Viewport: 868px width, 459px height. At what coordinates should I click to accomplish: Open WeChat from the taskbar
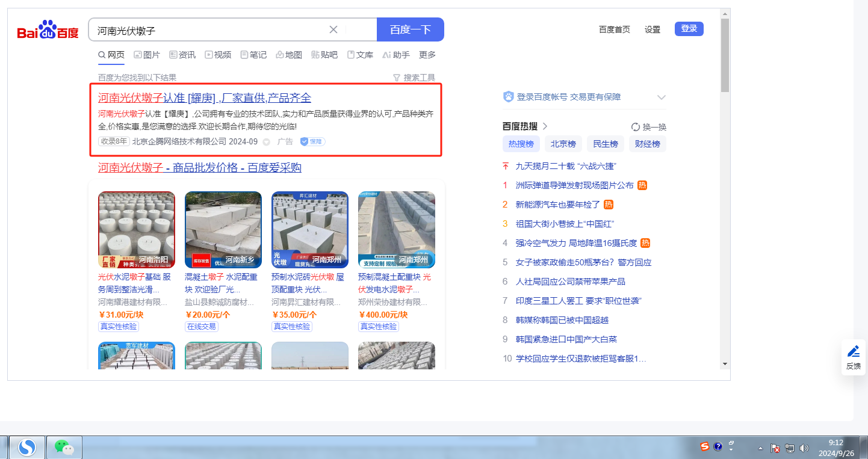point(64,447)
